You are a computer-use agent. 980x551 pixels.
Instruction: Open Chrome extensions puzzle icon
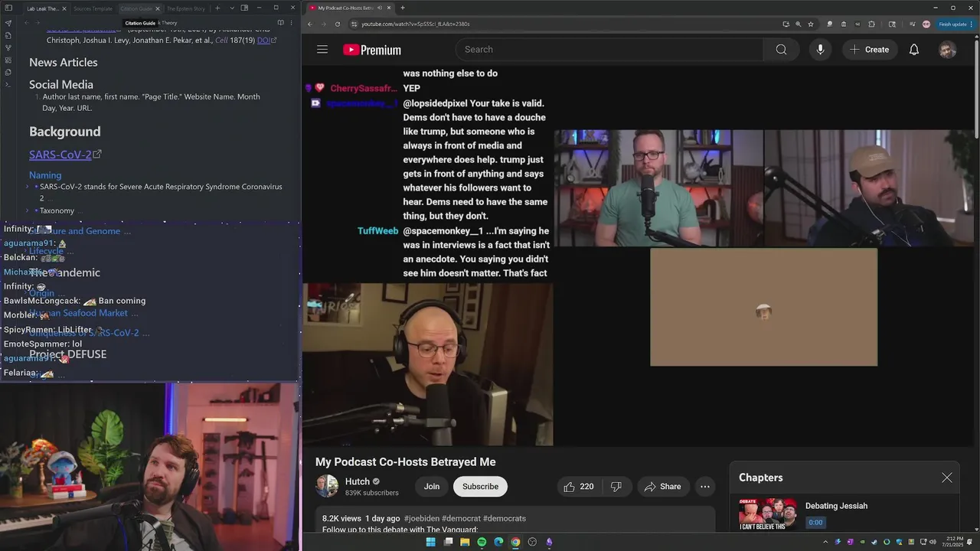pos(871,24)
